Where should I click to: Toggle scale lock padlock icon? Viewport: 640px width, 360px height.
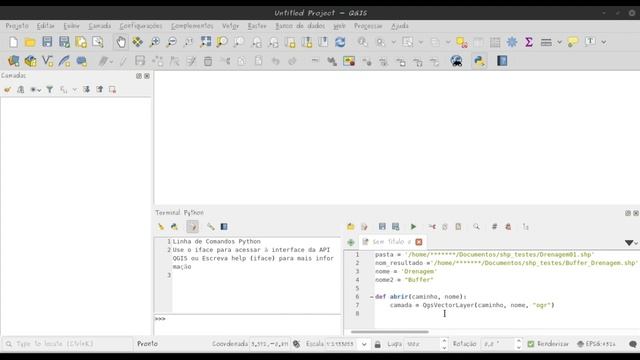378,344
